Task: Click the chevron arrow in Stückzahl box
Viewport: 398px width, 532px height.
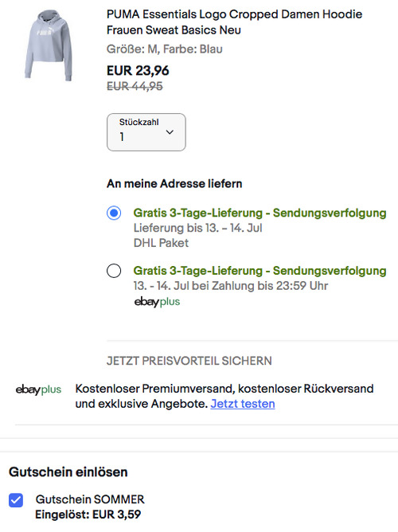Action: tap(170, 132)
